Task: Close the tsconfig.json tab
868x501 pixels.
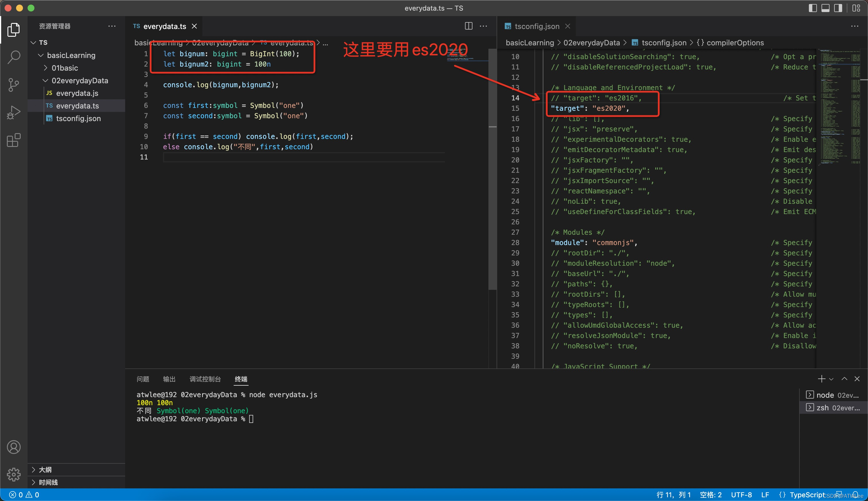Action: point(567,26)
